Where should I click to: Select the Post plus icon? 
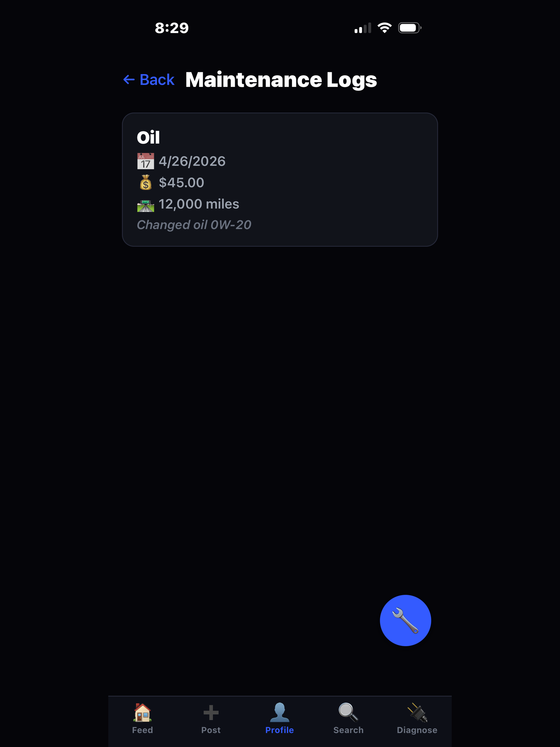coord(211,712)
